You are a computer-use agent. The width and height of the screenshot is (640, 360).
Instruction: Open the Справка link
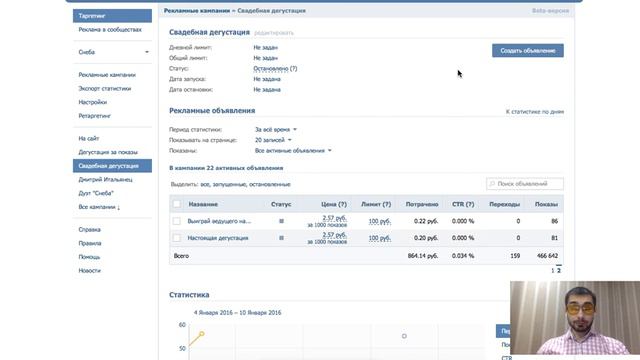[x=89, y=229]
